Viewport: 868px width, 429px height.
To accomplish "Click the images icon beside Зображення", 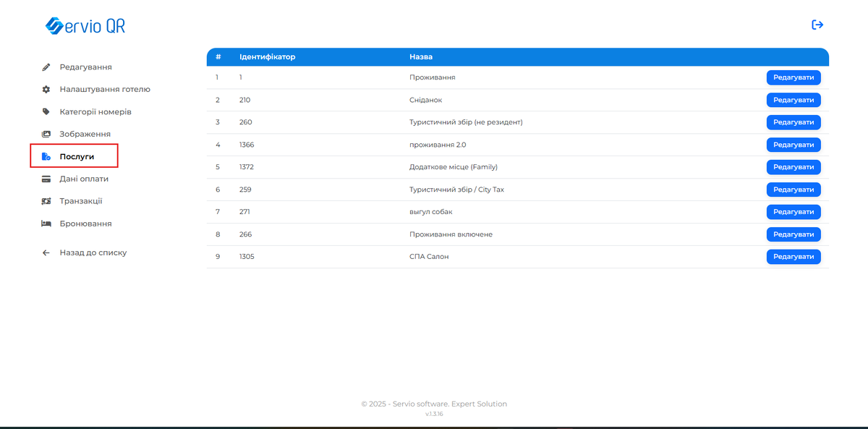I will pos(46,135).
